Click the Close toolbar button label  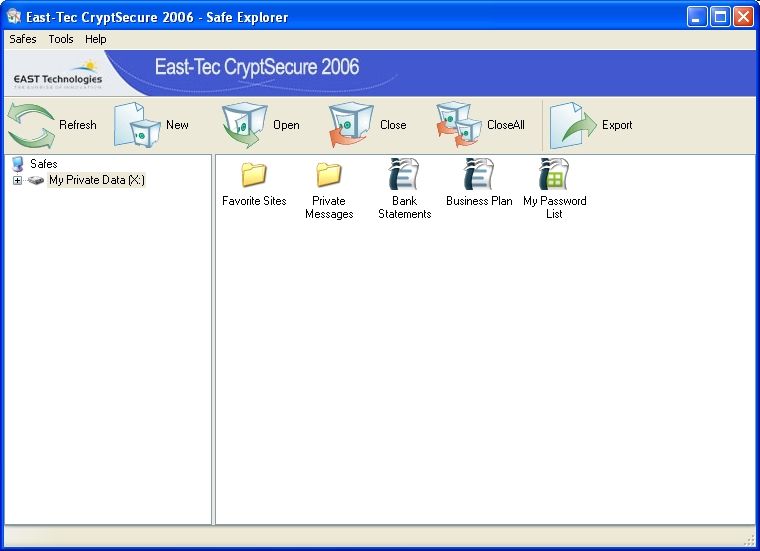(x=393, y=125)
